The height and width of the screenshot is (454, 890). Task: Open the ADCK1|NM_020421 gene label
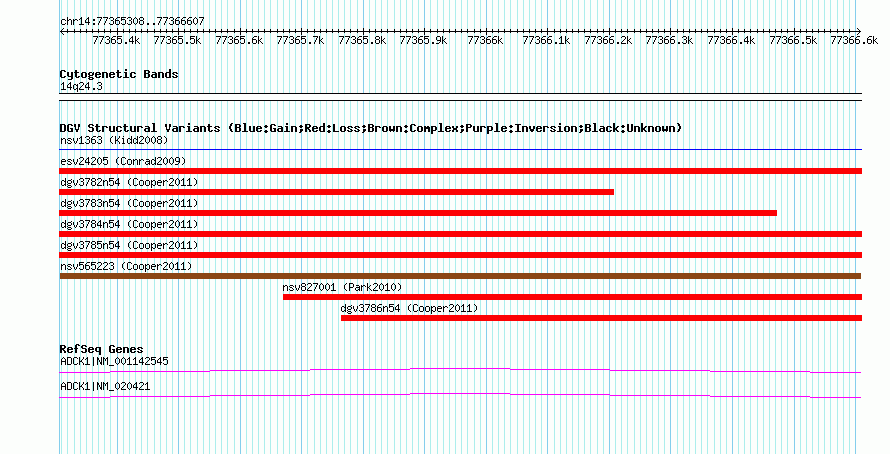click(x=105, y=386)
